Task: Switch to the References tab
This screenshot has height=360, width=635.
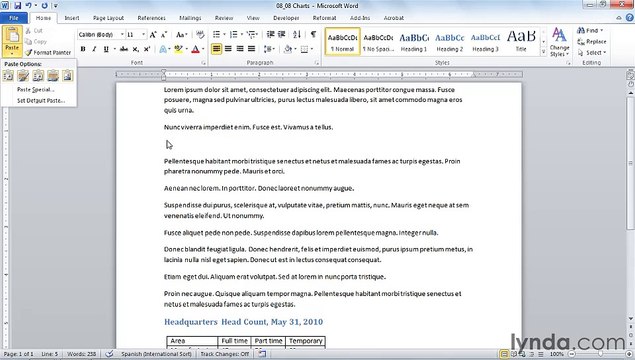Action: coord(151,18)
